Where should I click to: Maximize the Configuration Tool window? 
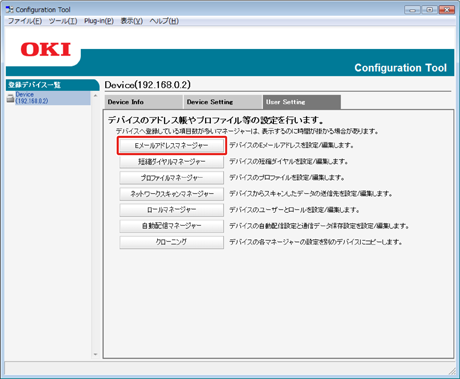[x=430, y=10]
